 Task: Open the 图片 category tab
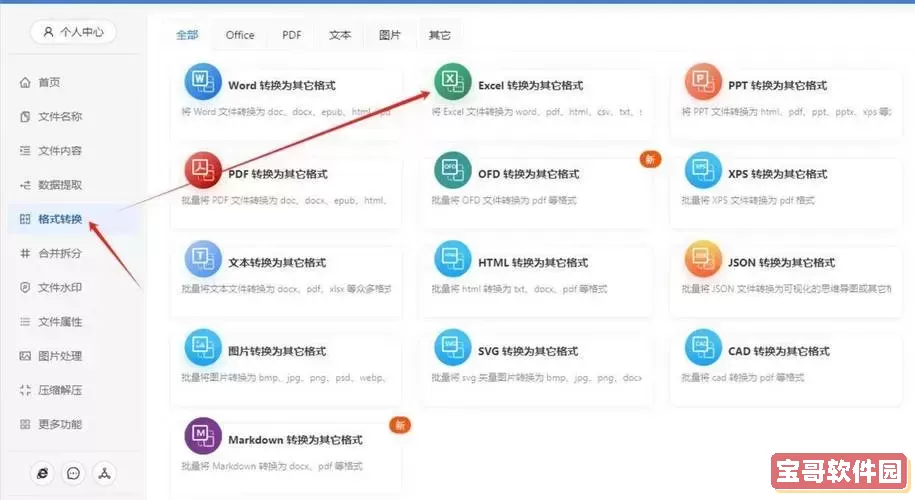point(390,35)
